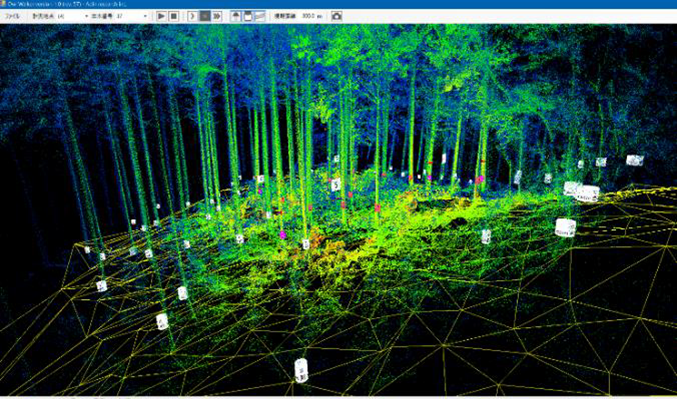Click the white numbered tag on center trunk
677x399 pixels.
pyautogui.click(x=335, y=185)
